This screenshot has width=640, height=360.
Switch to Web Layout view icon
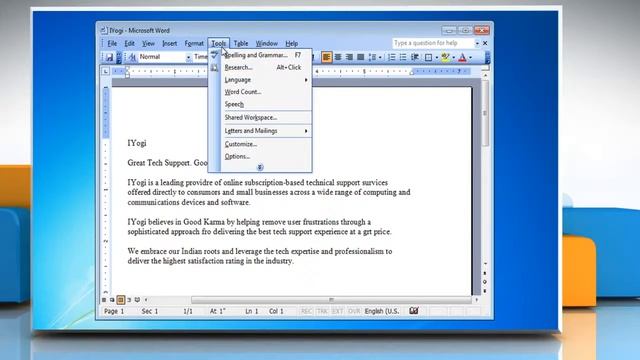tap(112, 300)
